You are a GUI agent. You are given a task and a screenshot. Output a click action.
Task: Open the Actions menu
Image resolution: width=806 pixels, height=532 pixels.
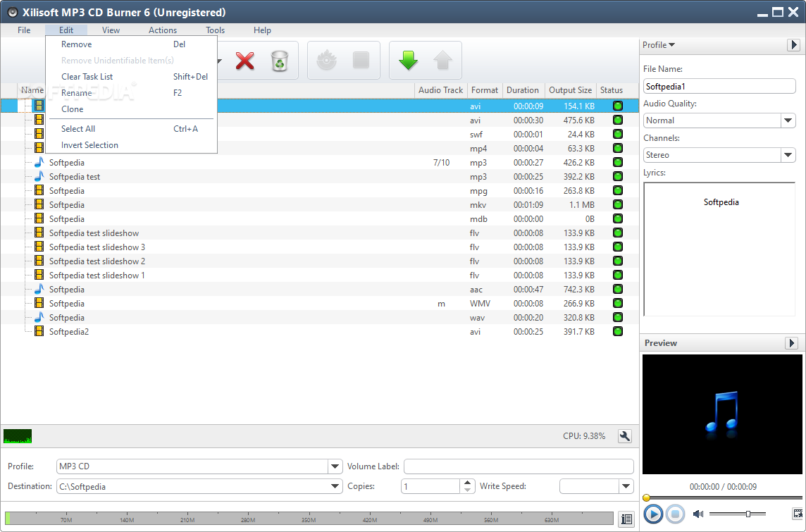pyautogui.click(x=163, y=30)
